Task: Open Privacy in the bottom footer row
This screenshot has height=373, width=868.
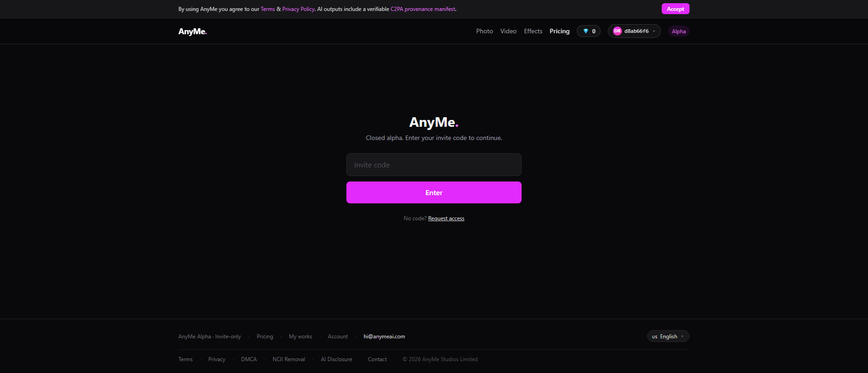Action: [x=217, y=359]
